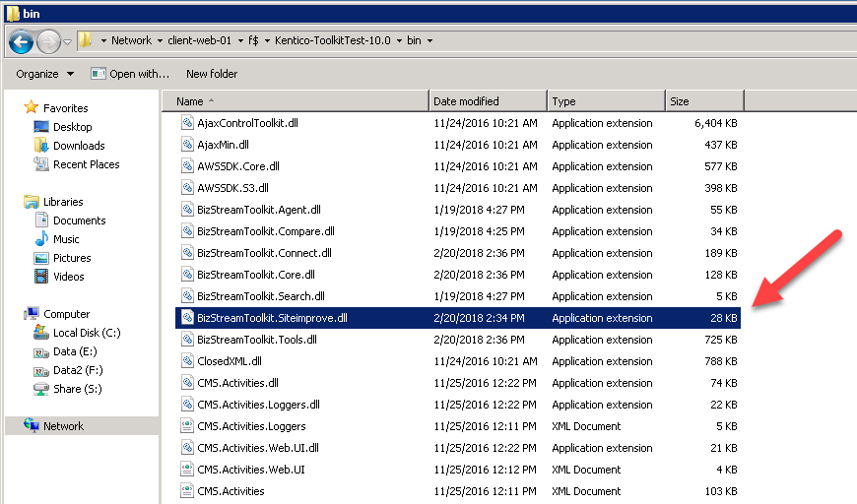Select Network in the navigation pane

tap(63, 426)
